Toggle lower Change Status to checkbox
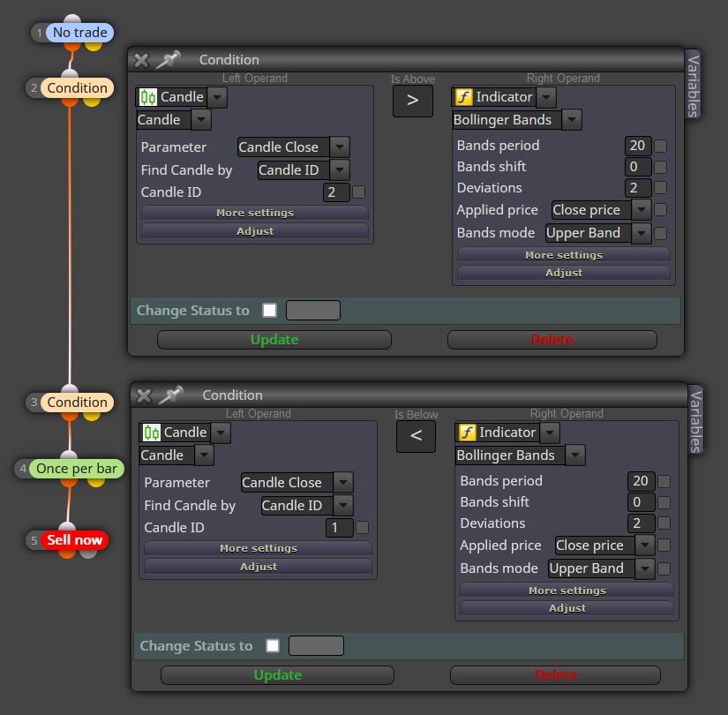Image resolution: width=728 pixels, height=715 pixels. [x=273, y=645]
